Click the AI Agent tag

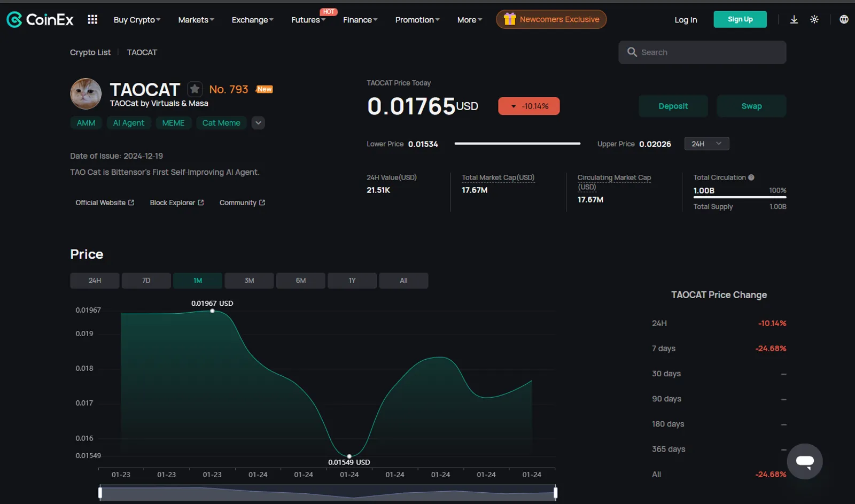tap(129, 123)
